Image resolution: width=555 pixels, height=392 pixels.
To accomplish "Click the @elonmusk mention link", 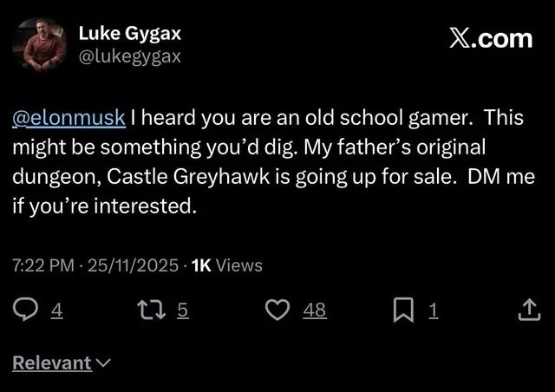I will click(x=69, y=117).
